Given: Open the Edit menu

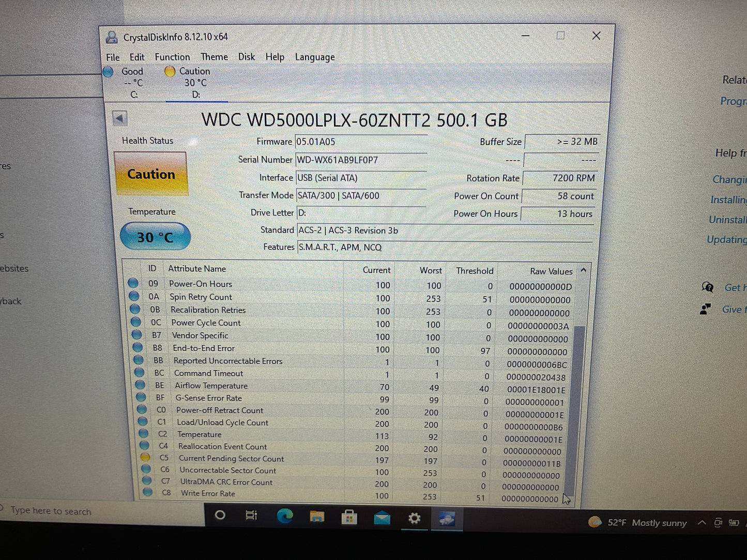Looking at the screenshot, I should 137,57.
